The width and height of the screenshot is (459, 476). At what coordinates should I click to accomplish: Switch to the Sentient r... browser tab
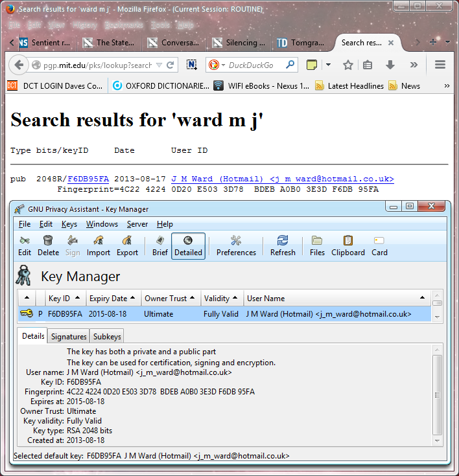click(x=45, y=43)
